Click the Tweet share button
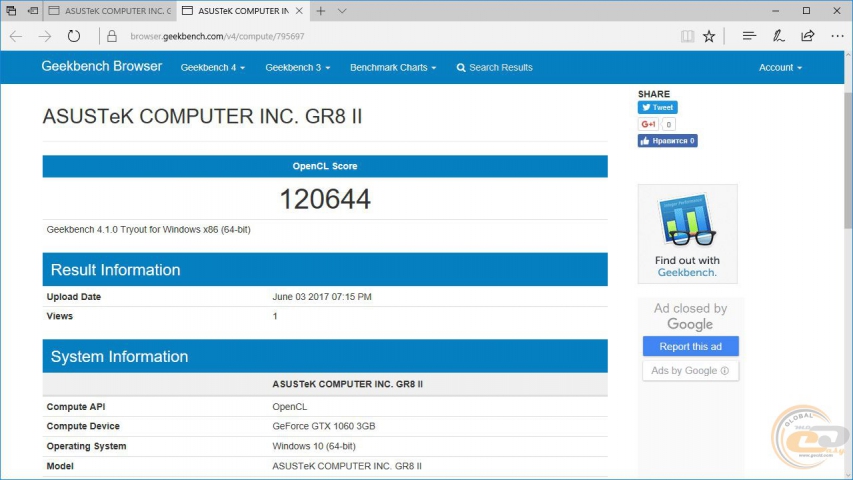This screenshot has width=853, height=480. [x=658, y=107]
